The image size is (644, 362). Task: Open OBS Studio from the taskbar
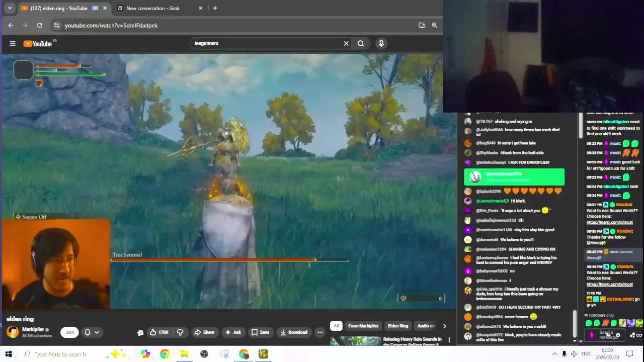click(x=204, y=354)
